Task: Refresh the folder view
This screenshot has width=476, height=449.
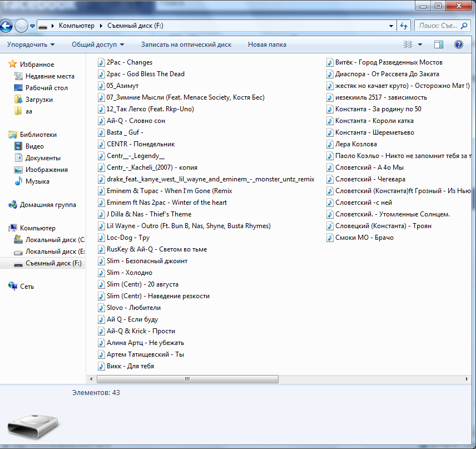Action: [x=404, y=26]
